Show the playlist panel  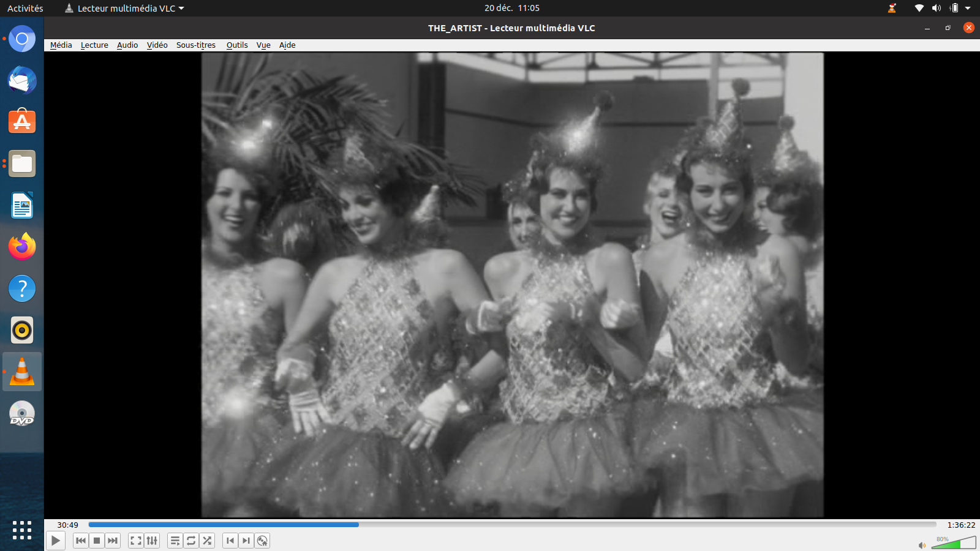coord(175,541)
